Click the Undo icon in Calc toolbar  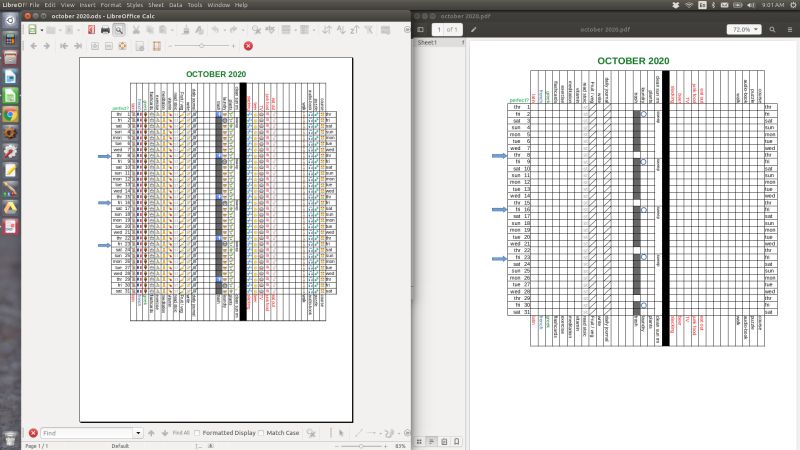(x=215, y=30)
